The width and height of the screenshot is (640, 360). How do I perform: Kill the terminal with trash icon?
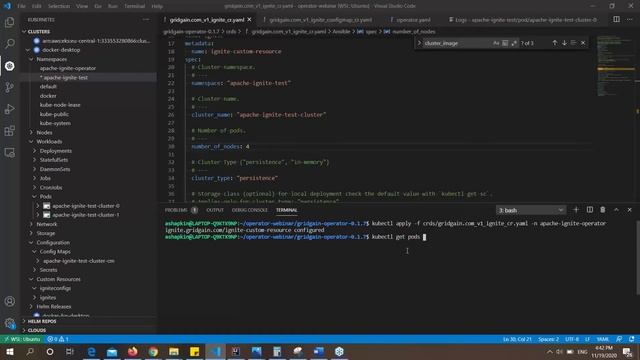pyautogui.click(x=603, y=210)
